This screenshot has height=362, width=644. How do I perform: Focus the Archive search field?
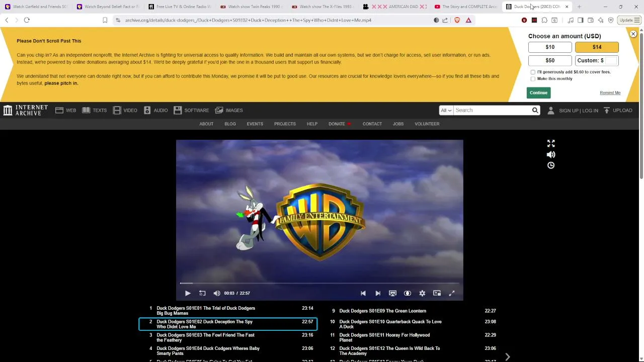(492, 110)
